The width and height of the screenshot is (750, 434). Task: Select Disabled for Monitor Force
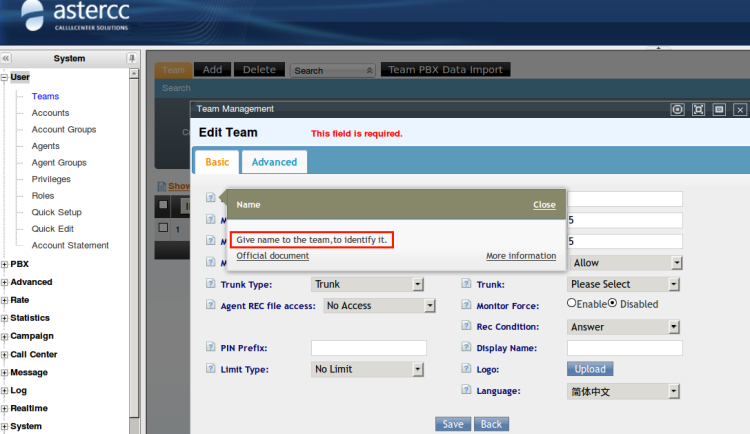(x=613, y=303)
